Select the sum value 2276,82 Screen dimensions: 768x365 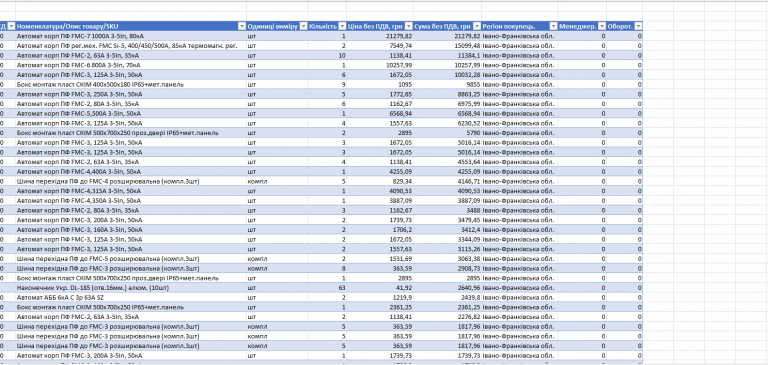click(447, 317)
